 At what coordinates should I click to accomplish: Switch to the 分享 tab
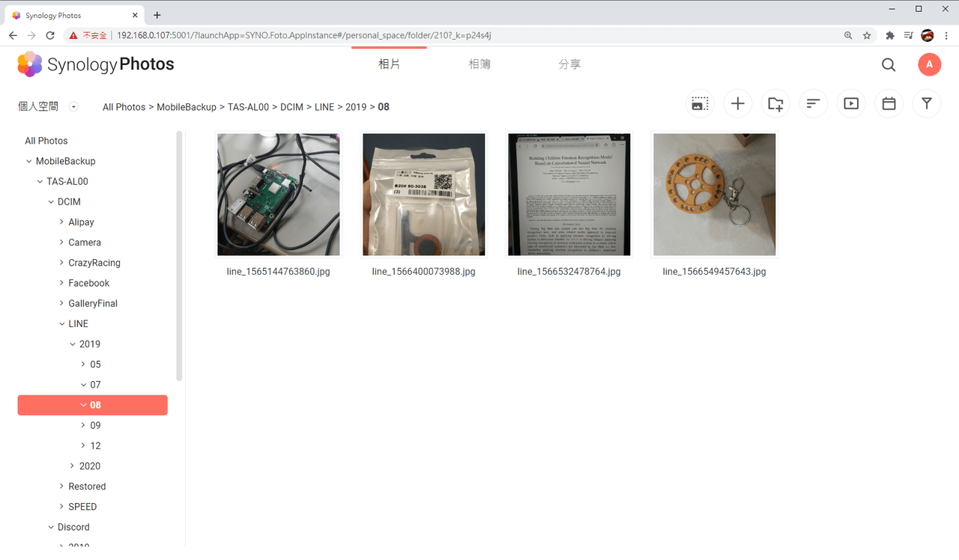click(569, 64)
